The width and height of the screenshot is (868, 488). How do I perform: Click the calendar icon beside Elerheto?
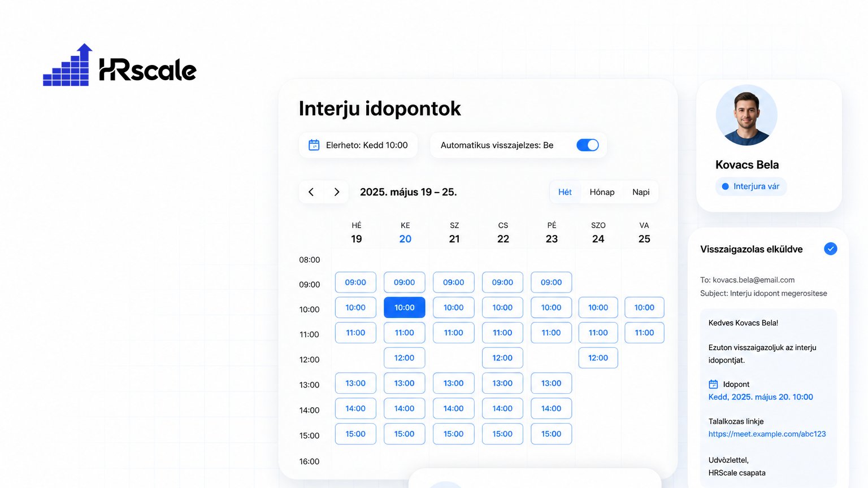[314, 145]
